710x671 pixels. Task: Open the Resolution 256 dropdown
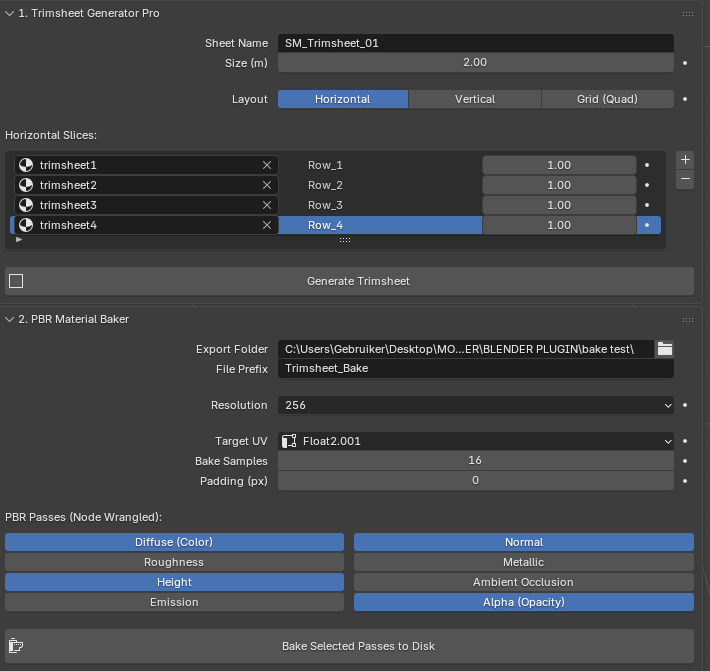pos(476,405)
